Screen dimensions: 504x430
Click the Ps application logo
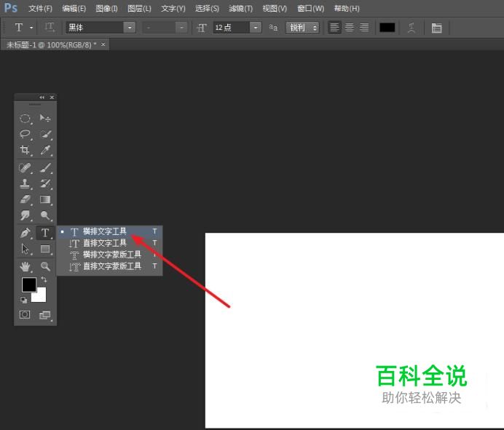pos(11,8)
